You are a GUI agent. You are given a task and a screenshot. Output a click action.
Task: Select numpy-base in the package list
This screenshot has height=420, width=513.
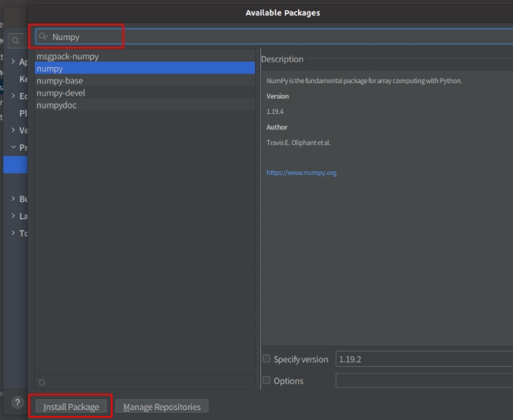[x=60, y=81]
